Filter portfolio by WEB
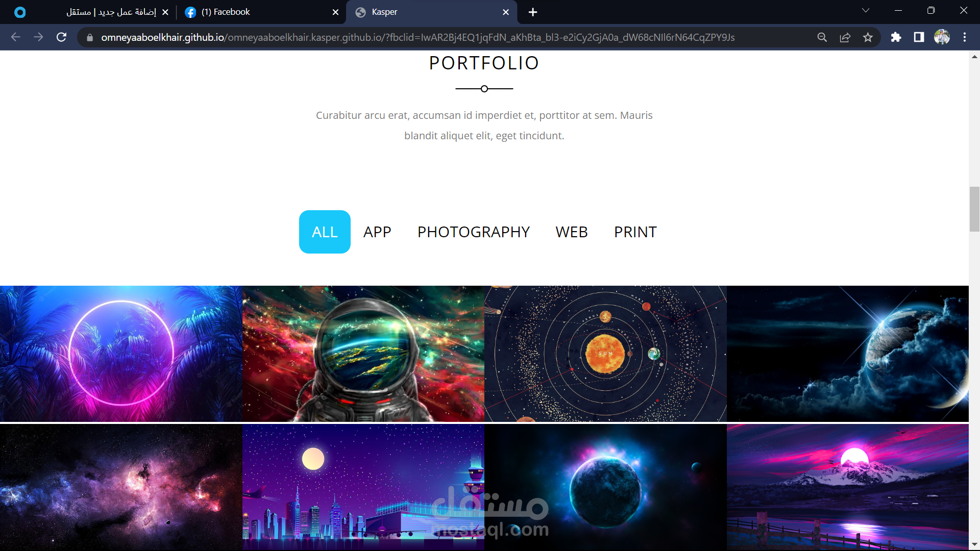Screen dimensions: 980x551 tap(572, 232)
